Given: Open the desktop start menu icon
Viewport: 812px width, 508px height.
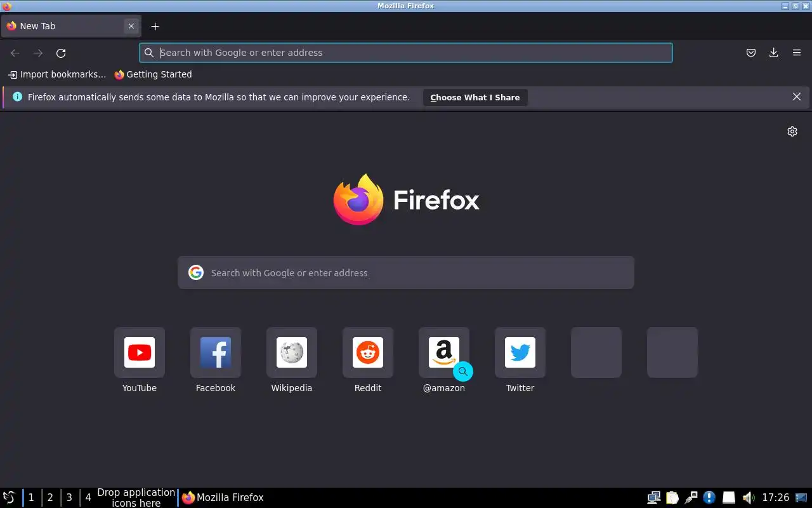Looking at the screenshot, I should coord(10,498).
